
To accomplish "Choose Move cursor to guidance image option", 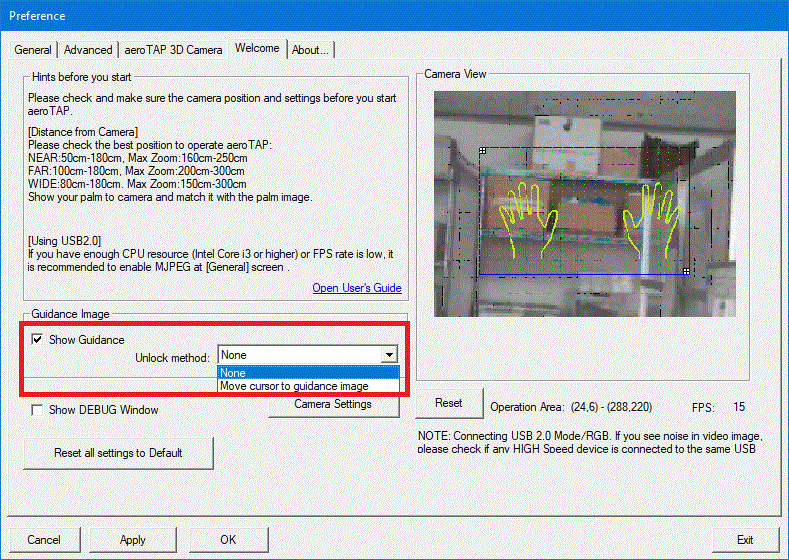I will pos(308,386).
